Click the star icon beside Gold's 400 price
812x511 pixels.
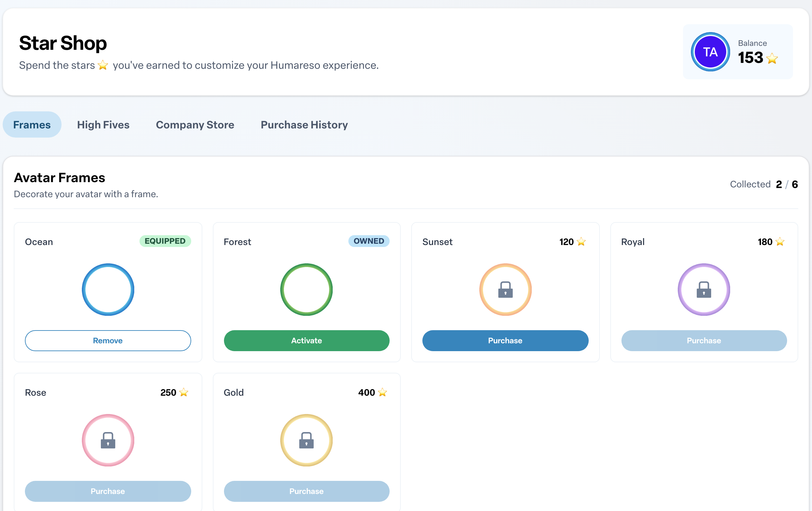[x=382, y=392]
